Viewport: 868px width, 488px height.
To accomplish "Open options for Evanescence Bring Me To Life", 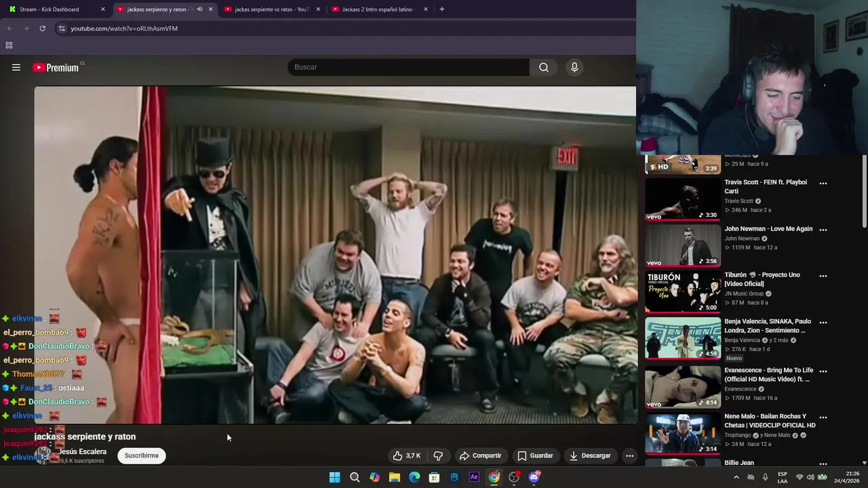I will (823, 371).
